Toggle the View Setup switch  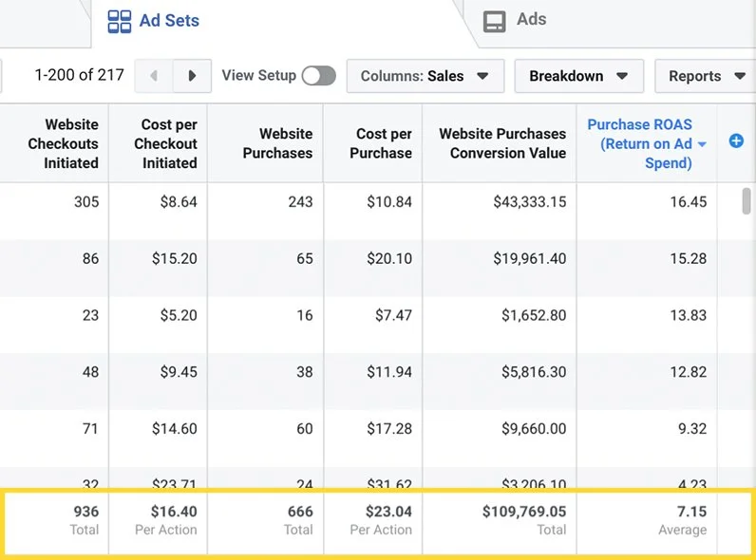point(318,76)
